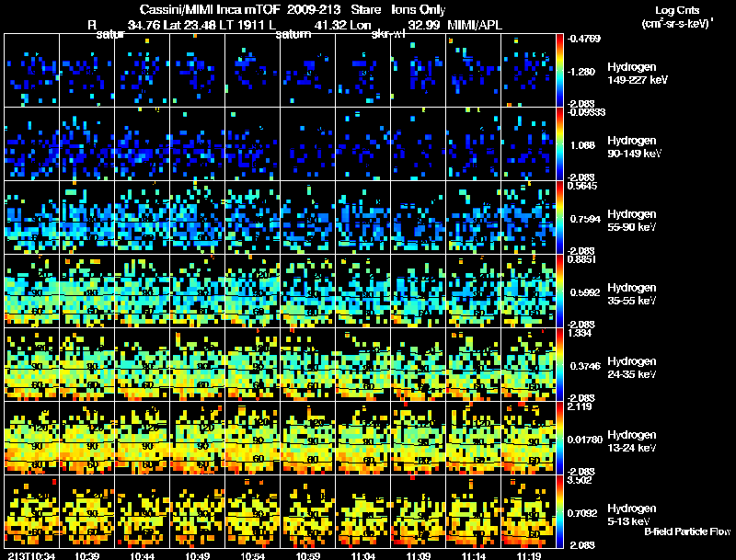Click the 'Hydrogen 24-35 keV' row label
The height and width of the screenshot is (560, 736).
click(632, 368)
